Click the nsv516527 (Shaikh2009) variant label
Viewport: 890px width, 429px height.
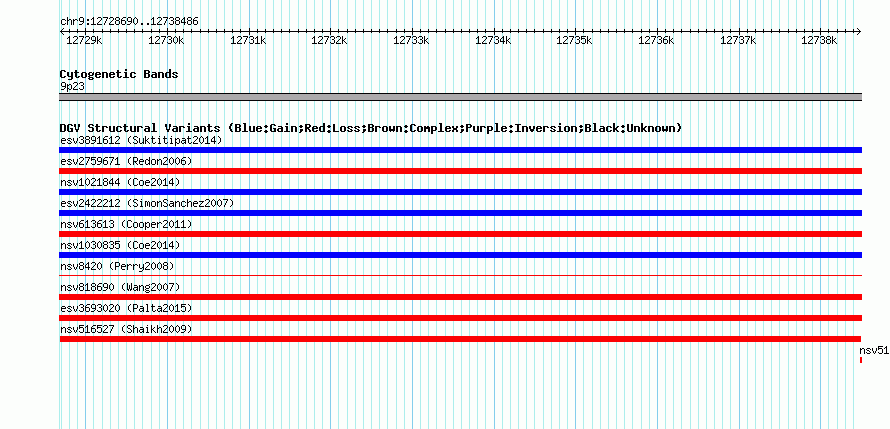pyautogui.click(x=126, y=329)
